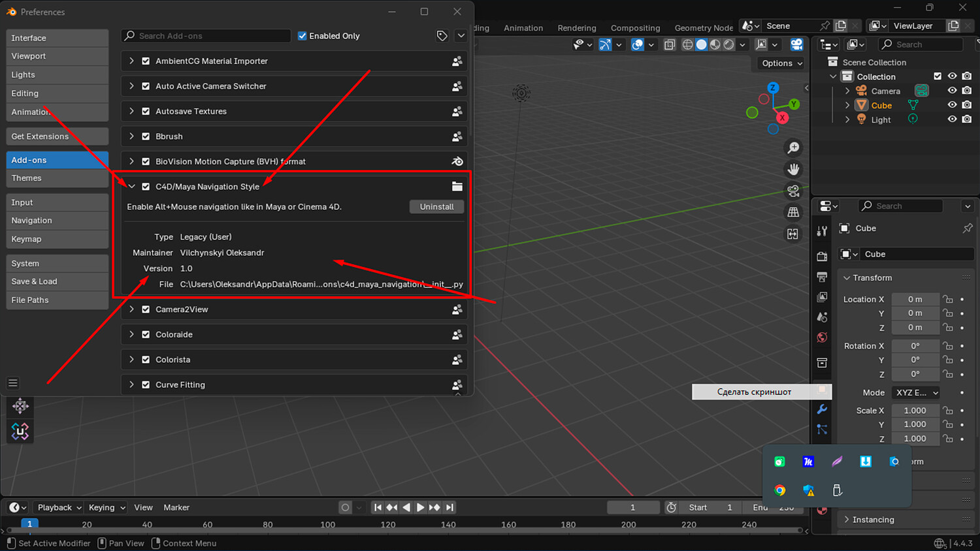Open the World properties tab icon
The width and height of the screenshot is (980, 551).
pyautogui.click(x=822, y=338)
